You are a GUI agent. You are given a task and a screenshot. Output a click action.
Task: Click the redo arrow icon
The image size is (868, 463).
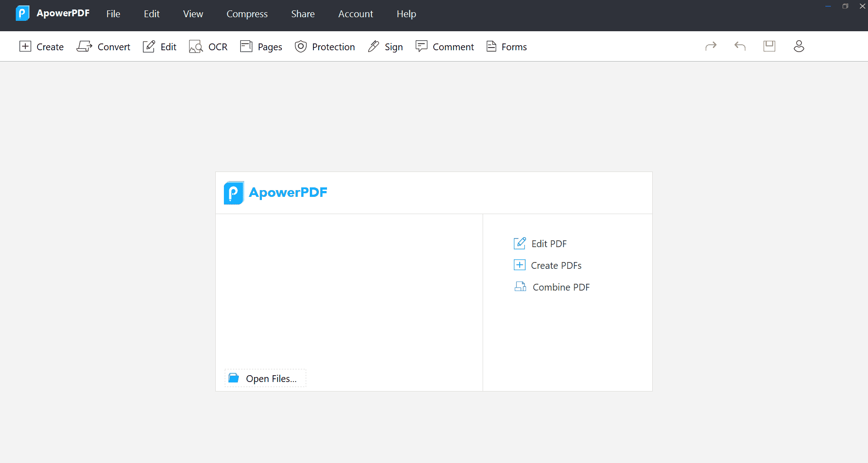click(x=711, y=46)
